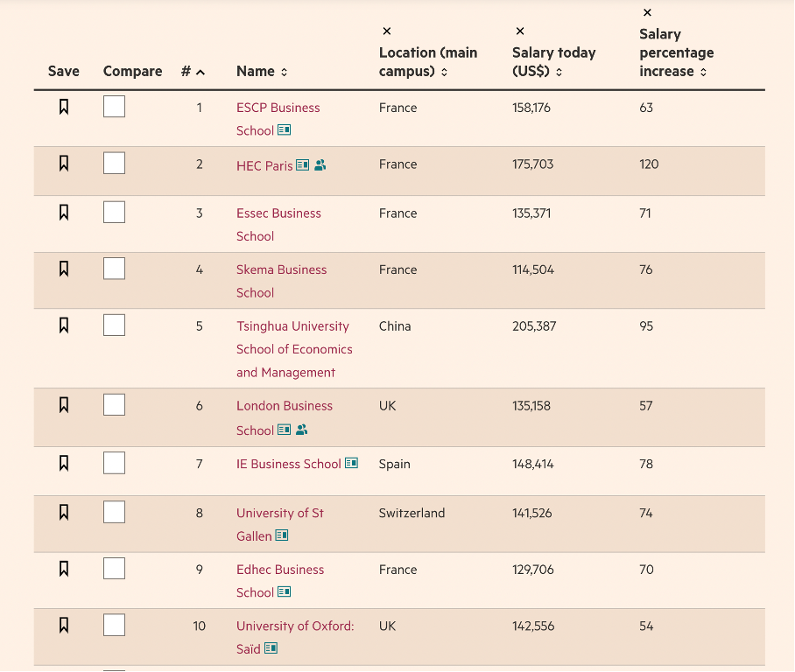The image size is (795, 672).
Task: Visit University of Oxford: Saïd page
Action: point(295,638)
